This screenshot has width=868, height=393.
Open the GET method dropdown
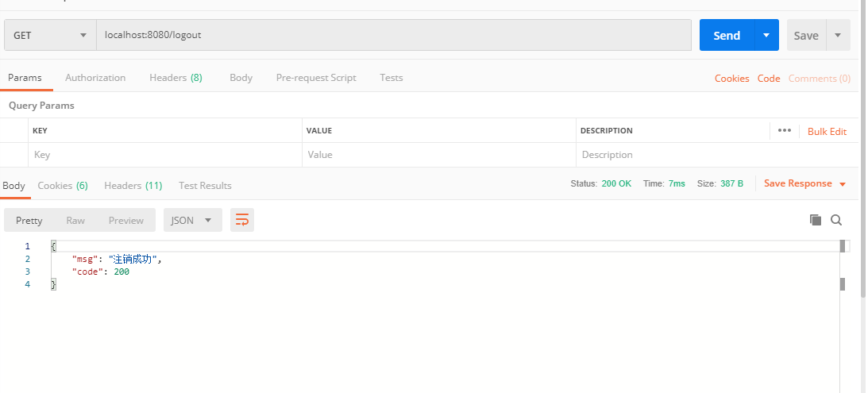[50, 35]
